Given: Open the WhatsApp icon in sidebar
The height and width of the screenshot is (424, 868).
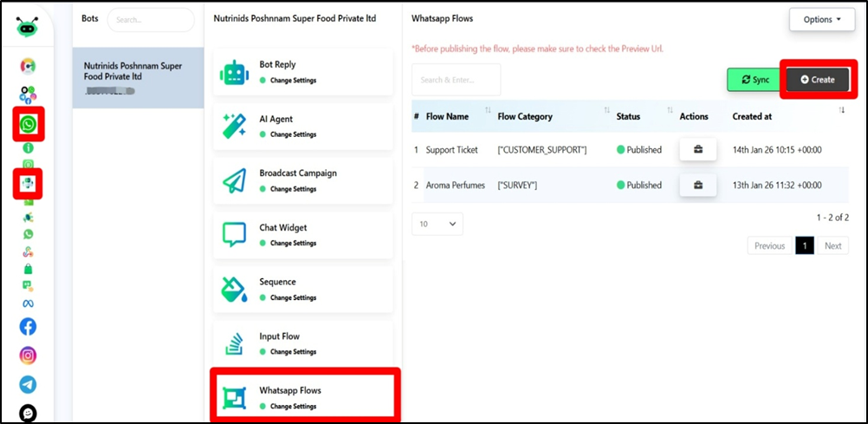Looking at the screenshot, I should pyautogui.click(x=29, y=126).
